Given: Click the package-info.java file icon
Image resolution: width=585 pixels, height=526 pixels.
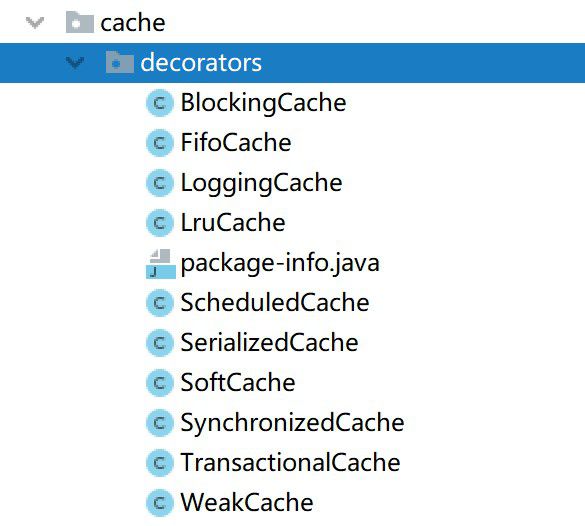Looking at the screenshot, I should point(161,264).
